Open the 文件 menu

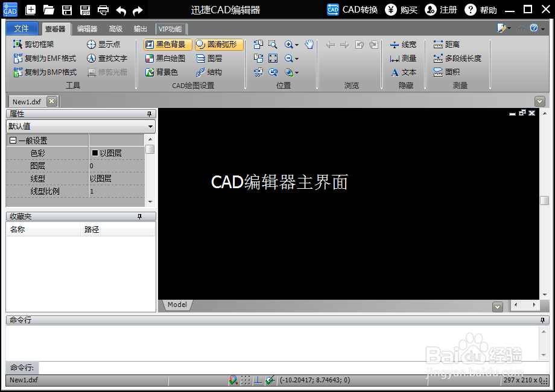(22, 28)
